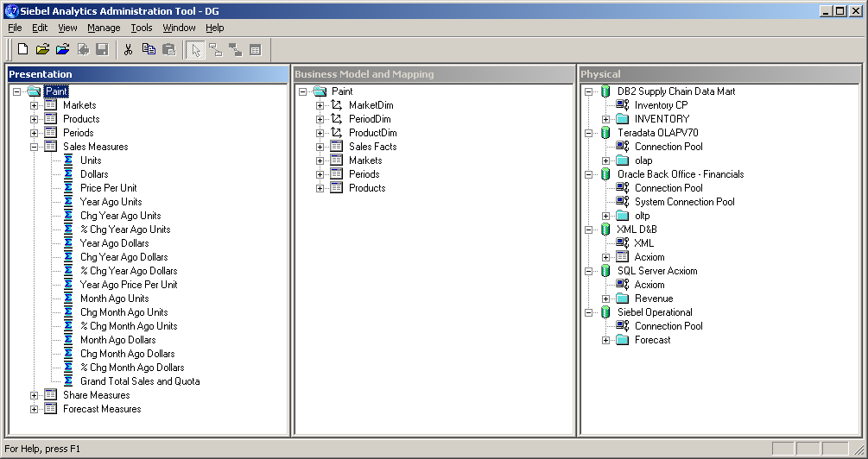Image resolution: width=868 pixels, height=459 pixels.
Task: Select Connection Pool under Siebel Operational
Action: point(668,326)
